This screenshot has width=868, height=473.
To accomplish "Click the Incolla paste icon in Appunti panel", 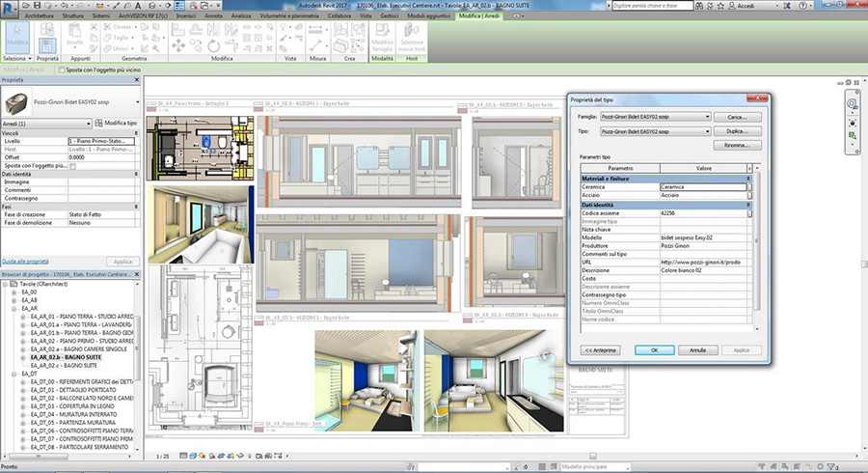I will click(x=74, y=36).
